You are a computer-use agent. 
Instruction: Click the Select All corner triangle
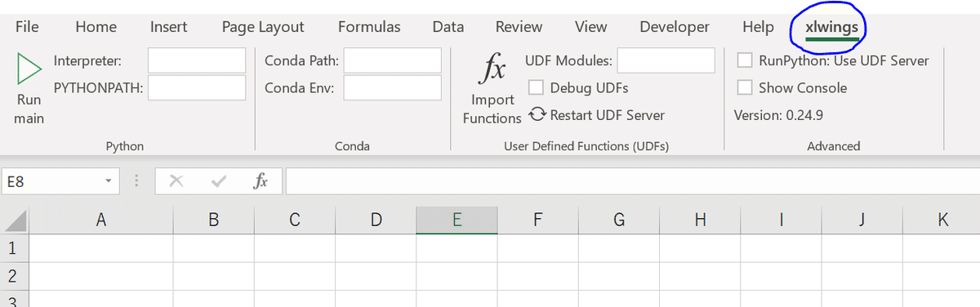point(16,220)
